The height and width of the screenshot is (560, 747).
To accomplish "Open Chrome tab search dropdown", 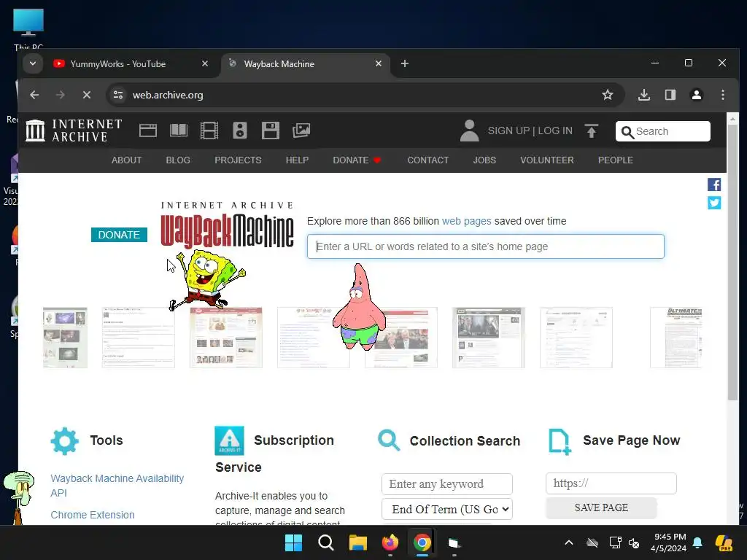I will pos(32,64).
